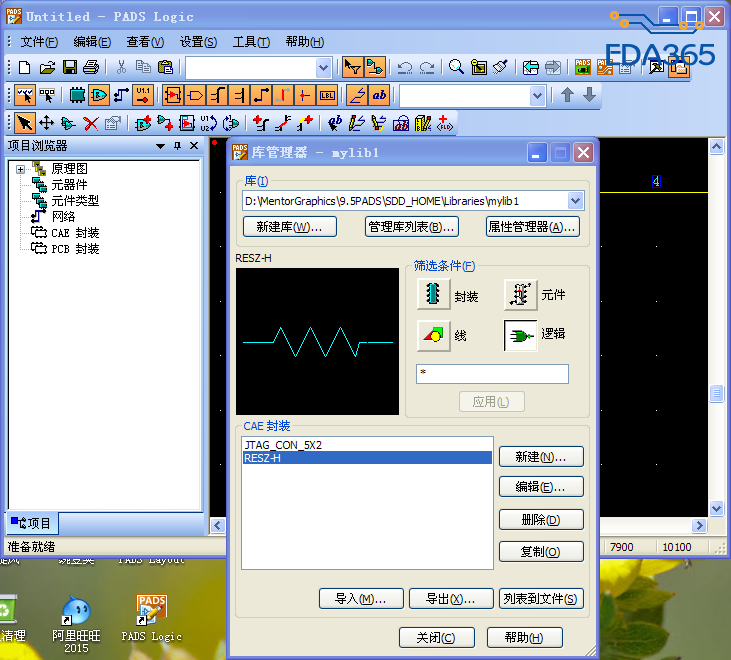The image size is (731, 660).
Task: Open the 文件(F) menu
Action: (39, 42)
